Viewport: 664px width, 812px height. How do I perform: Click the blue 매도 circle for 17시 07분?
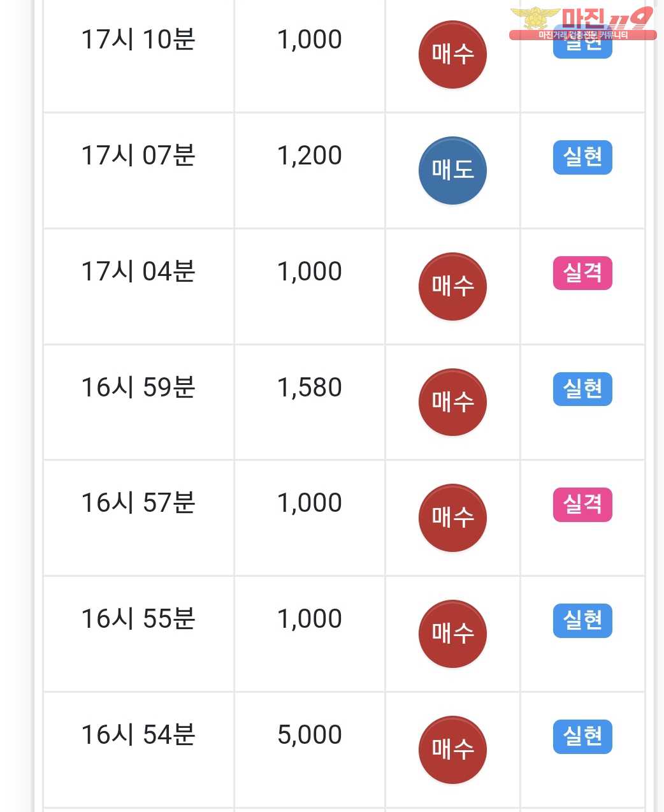452,171
